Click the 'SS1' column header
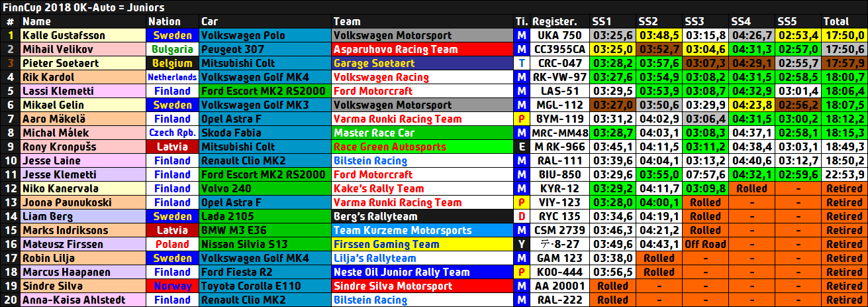Screen dimensions: 868x307 [x=612, y=21]
